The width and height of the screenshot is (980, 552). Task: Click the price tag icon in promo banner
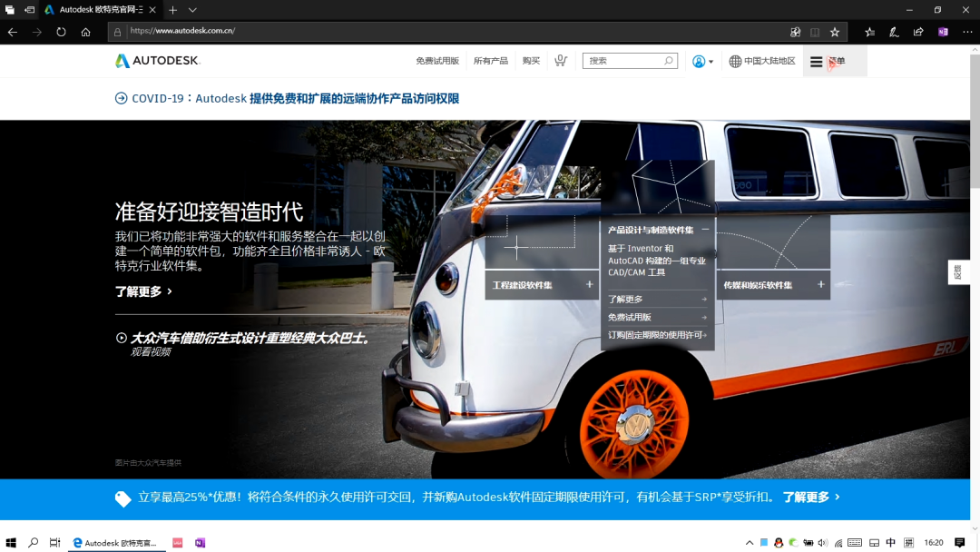tap(123, 498)
